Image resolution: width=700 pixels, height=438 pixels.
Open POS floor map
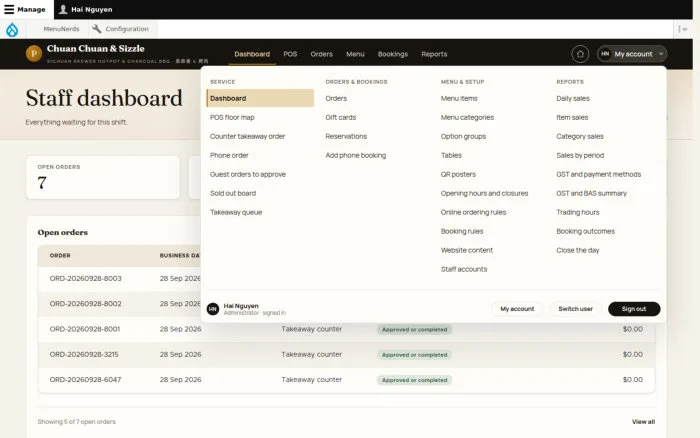coord(232,117)
